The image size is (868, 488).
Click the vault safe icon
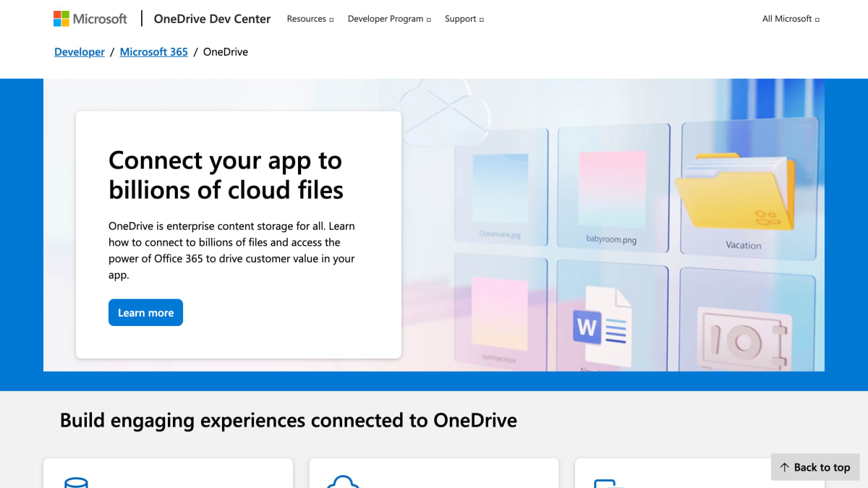tap(744, 340)
